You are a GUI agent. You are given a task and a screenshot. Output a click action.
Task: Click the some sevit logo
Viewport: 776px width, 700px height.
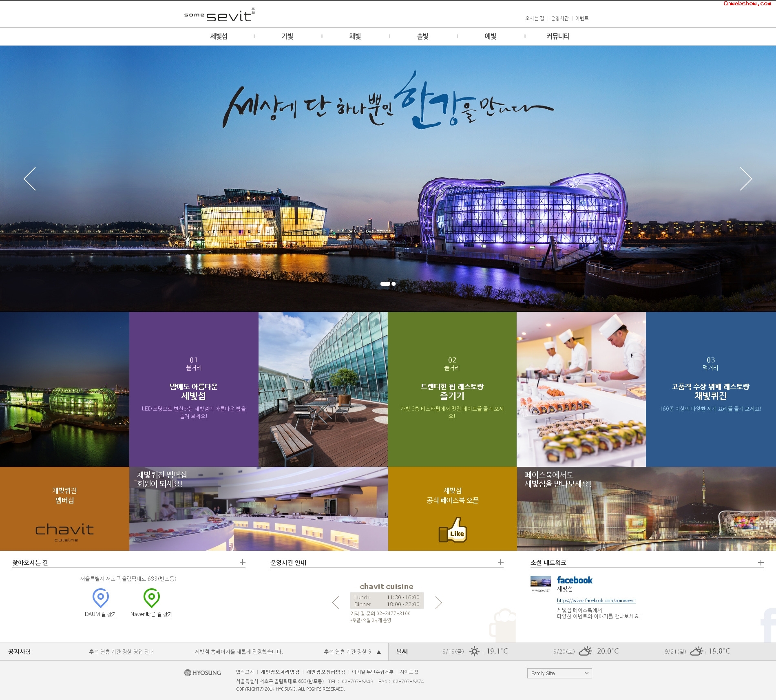click(219, 15)
